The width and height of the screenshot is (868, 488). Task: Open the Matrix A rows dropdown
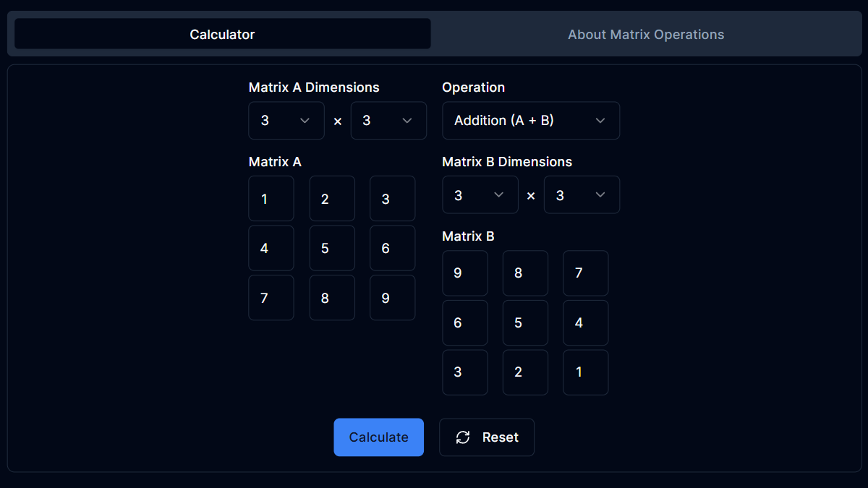(x=286, y=121)
